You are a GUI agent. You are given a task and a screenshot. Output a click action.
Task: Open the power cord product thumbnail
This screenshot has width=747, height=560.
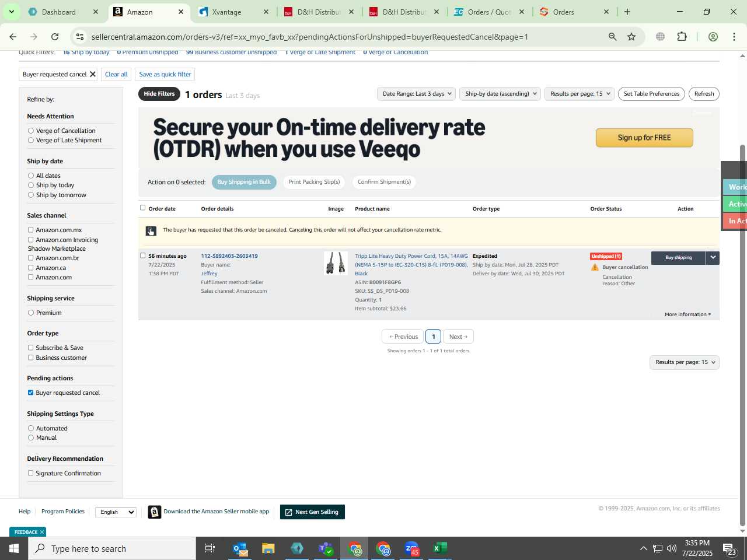click(336, 263)
